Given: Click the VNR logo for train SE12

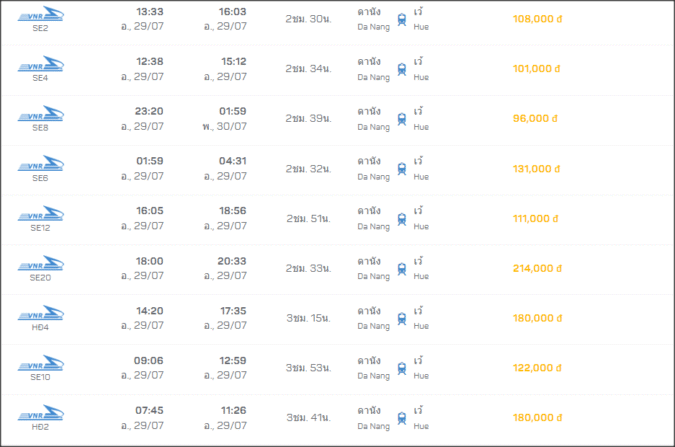Looking at the screenshot, I should coord(39,213).
